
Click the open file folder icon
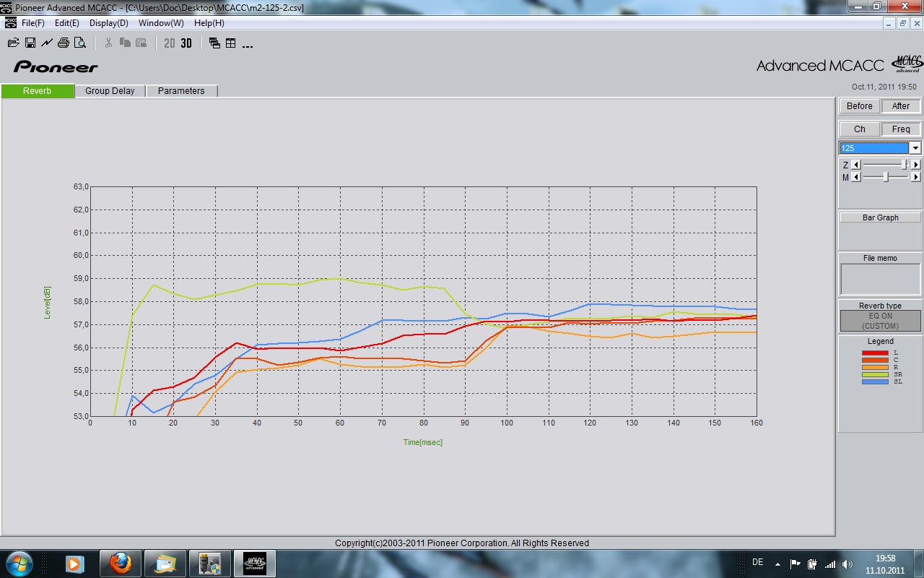point(13,43)
